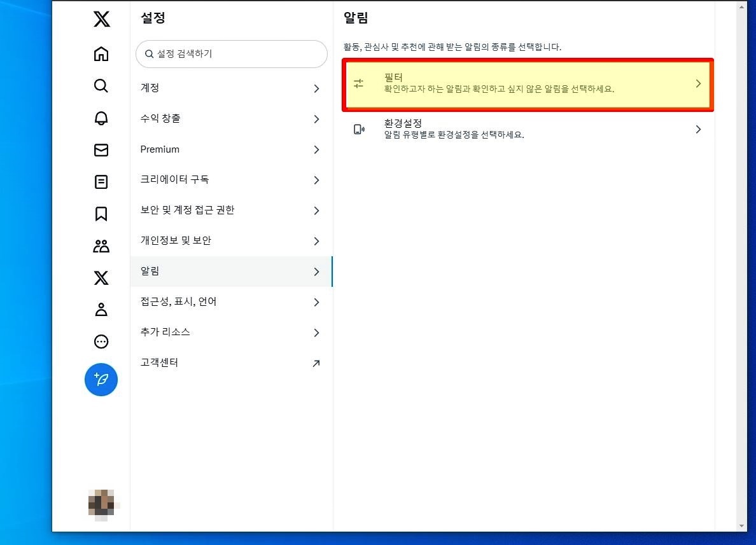Open Bookmarks icon in sidebar

point(101,214)
